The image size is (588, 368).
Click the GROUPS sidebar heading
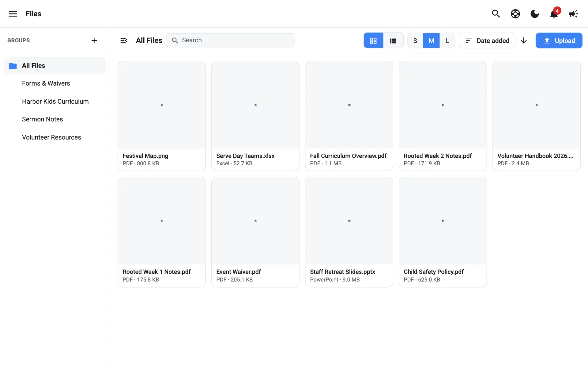pos(18,40)
